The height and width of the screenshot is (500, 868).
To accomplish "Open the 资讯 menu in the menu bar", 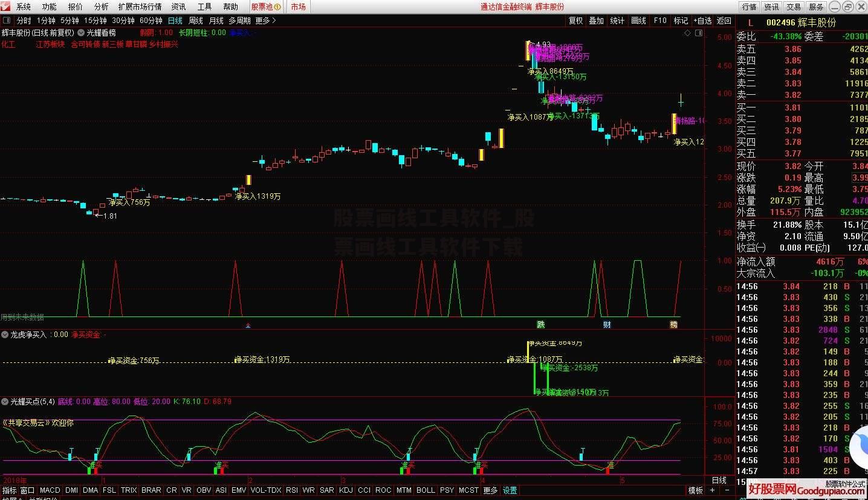I will 179,7.
